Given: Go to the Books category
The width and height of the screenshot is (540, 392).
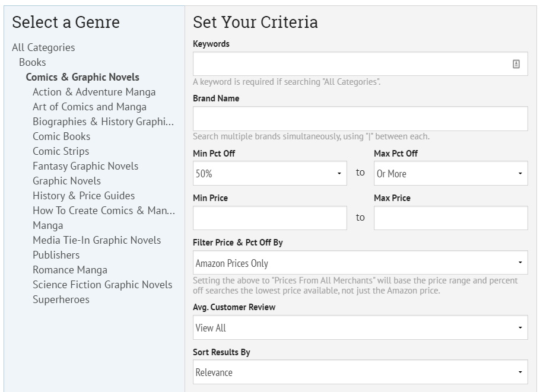Looking at the screenshot, I should [32, 62].
